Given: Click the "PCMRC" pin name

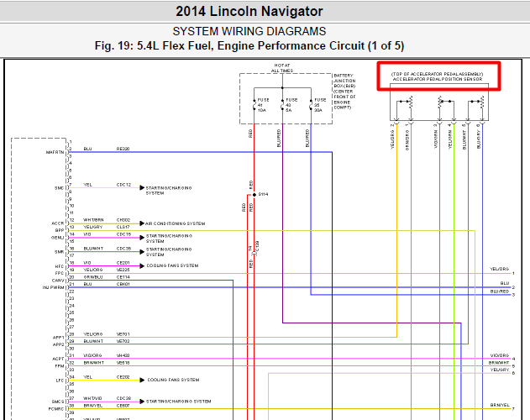Looking at the screenshot, I should pos(56,409).
